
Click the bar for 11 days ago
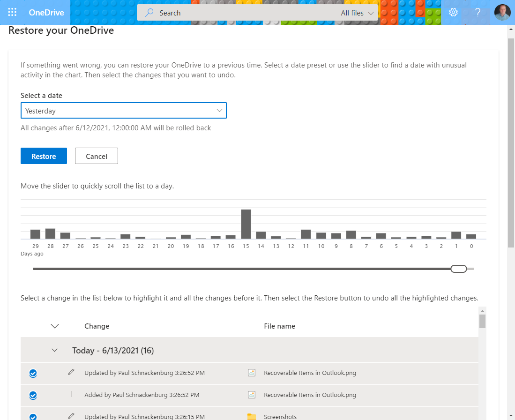(x=306, y=234)
